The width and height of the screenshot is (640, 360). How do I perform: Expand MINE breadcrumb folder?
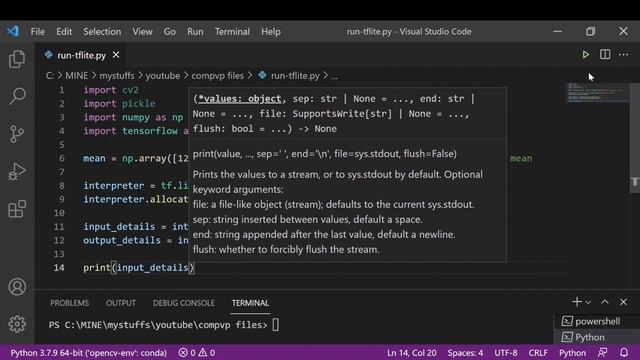click(x=76, y=76)
